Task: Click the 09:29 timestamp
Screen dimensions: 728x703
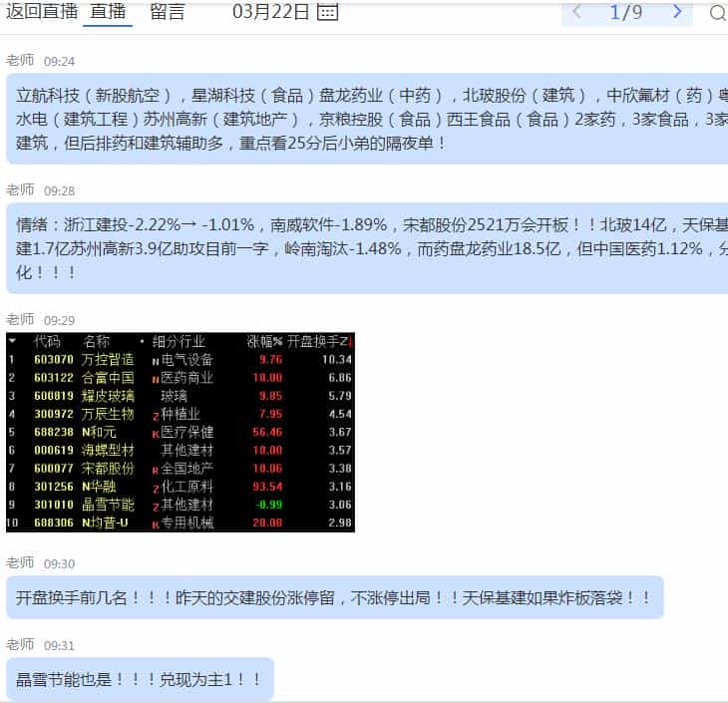Action: [60, 321]
